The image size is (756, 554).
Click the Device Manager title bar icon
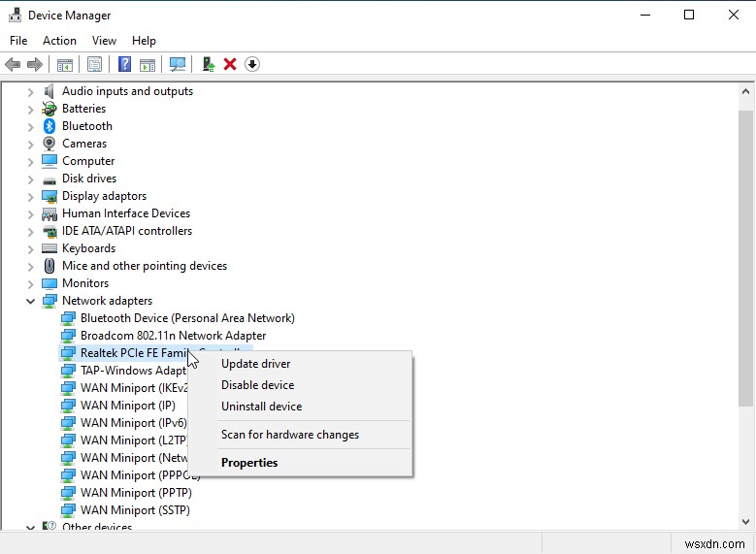pos(15,15)
